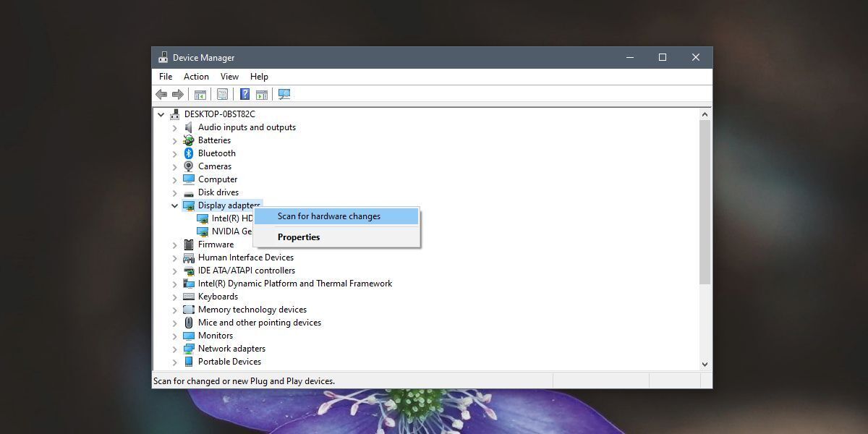Choose Properties from the context menu
868x434 pixels.
(299, 237)
